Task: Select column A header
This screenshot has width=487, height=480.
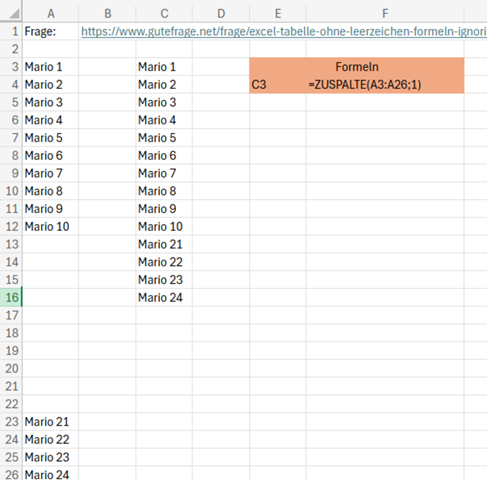Action: pos(51,13)
